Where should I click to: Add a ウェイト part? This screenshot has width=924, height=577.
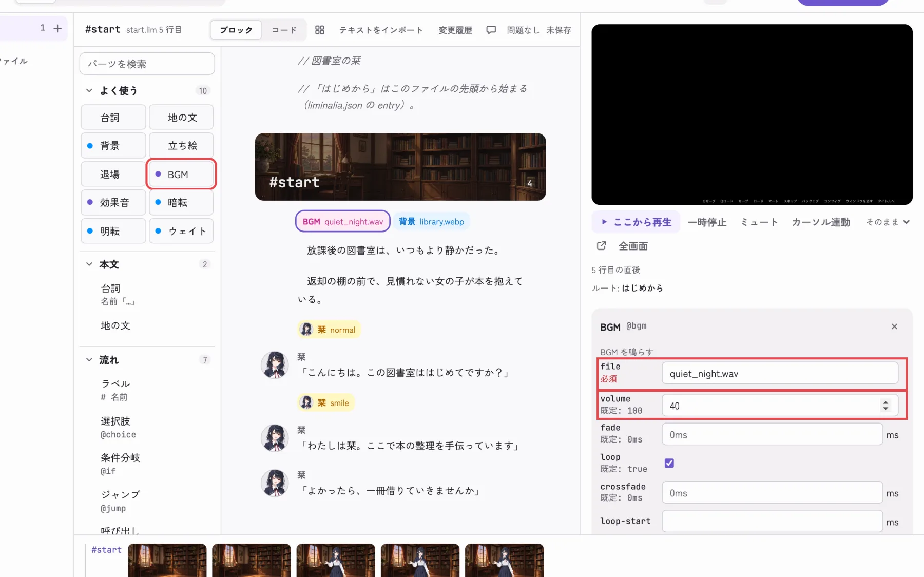(181, 231)
